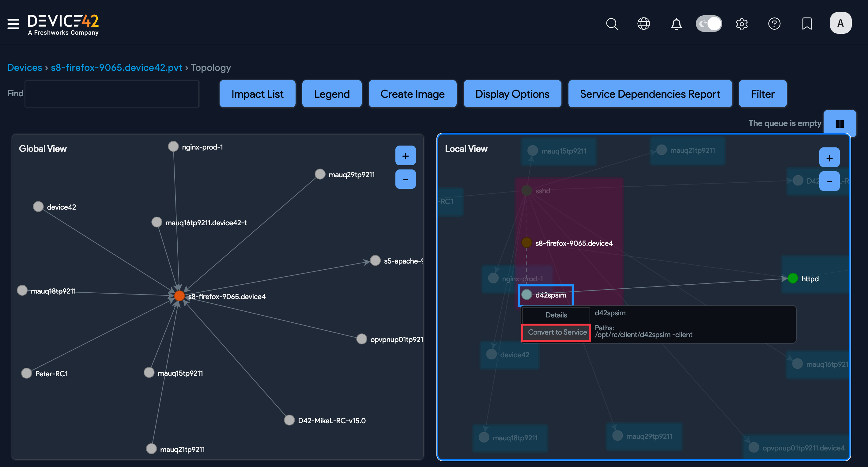Click the Impact List button
Image resolution: width=868 pixels, height=467 pixels.
pyautogui.click(x=258, y=94)
